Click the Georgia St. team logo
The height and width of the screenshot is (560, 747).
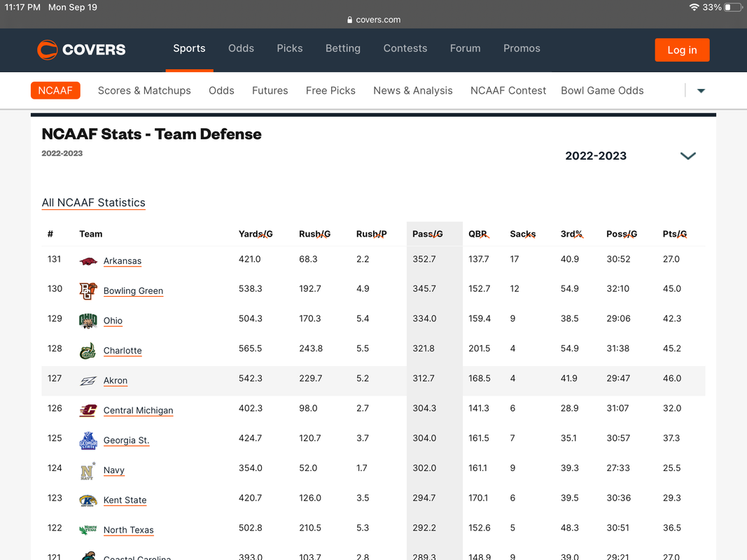click(x=88, y=440)
